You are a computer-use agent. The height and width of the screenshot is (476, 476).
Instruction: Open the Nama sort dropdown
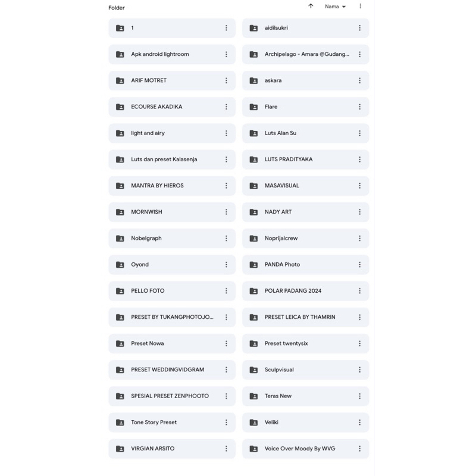tap(335, 7)
